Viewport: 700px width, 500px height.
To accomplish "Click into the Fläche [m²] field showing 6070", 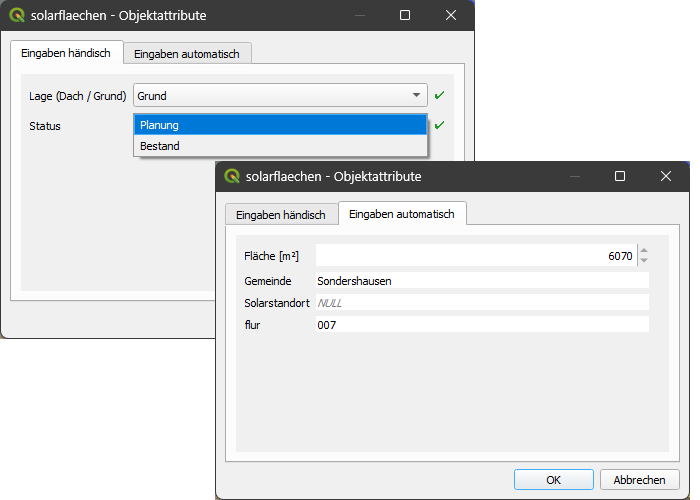I will pos(476,256).
